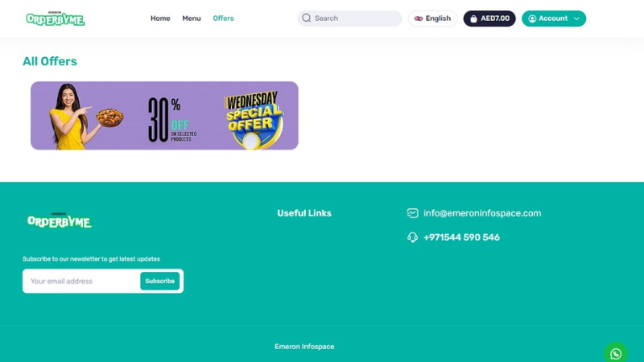Click the UK flag language icon
Viewport: 644px width, 362px height.
tap(419, 19)
